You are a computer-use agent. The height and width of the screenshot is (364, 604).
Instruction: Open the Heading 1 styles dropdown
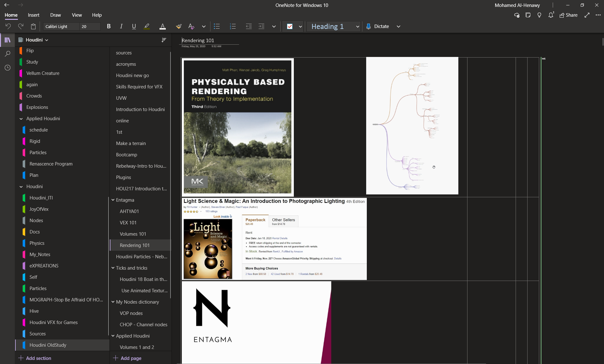(357, 27)
